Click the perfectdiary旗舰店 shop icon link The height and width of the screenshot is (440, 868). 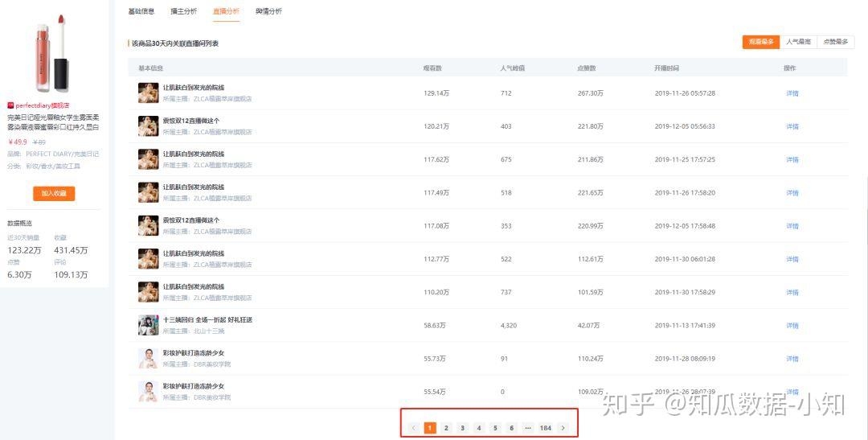click(10, 105)
